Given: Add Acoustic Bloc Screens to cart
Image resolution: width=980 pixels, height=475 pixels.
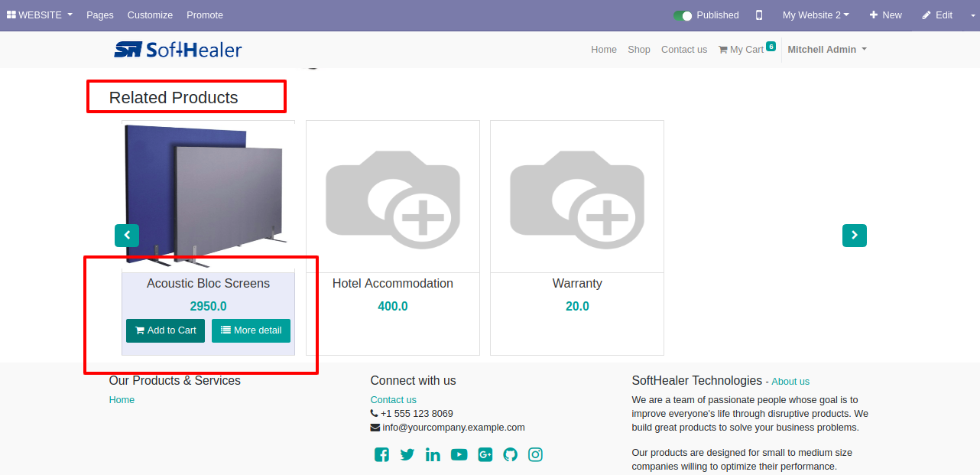Looking at the screenshot, I should pos(165,330).
